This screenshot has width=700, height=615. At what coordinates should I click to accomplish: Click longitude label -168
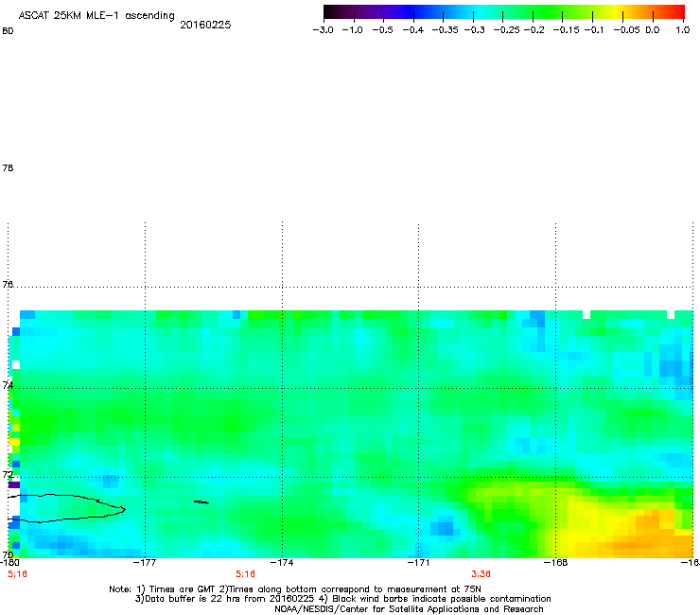(555, 563)
